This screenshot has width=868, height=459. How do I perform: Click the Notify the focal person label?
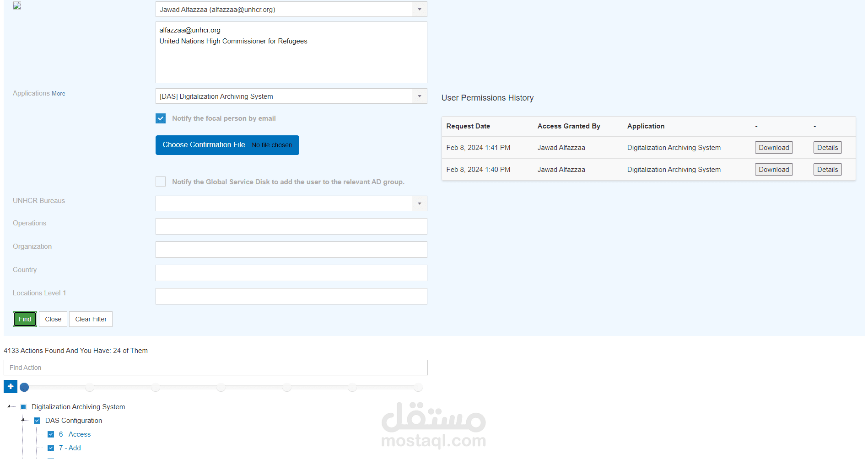224,118
